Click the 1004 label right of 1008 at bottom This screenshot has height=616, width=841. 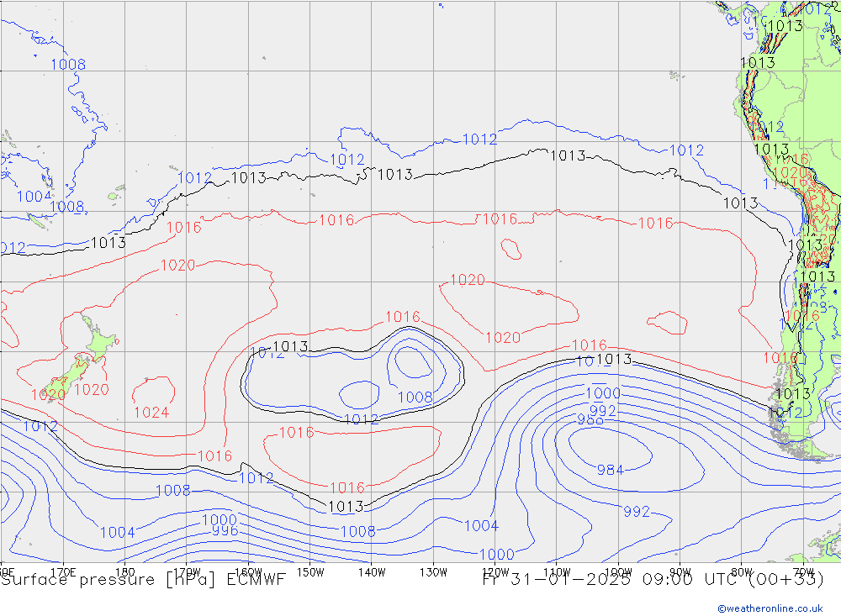point(481,525)
